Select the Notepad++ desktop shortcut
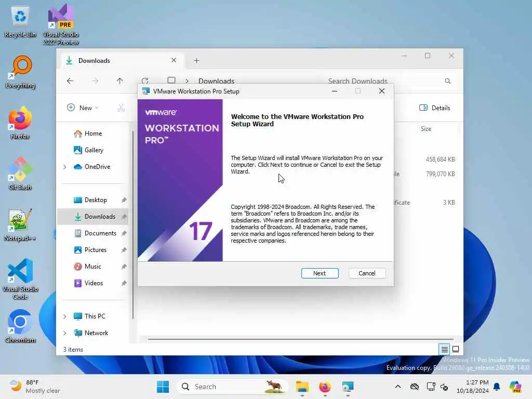The image size is (532, 399). [20, 224]
